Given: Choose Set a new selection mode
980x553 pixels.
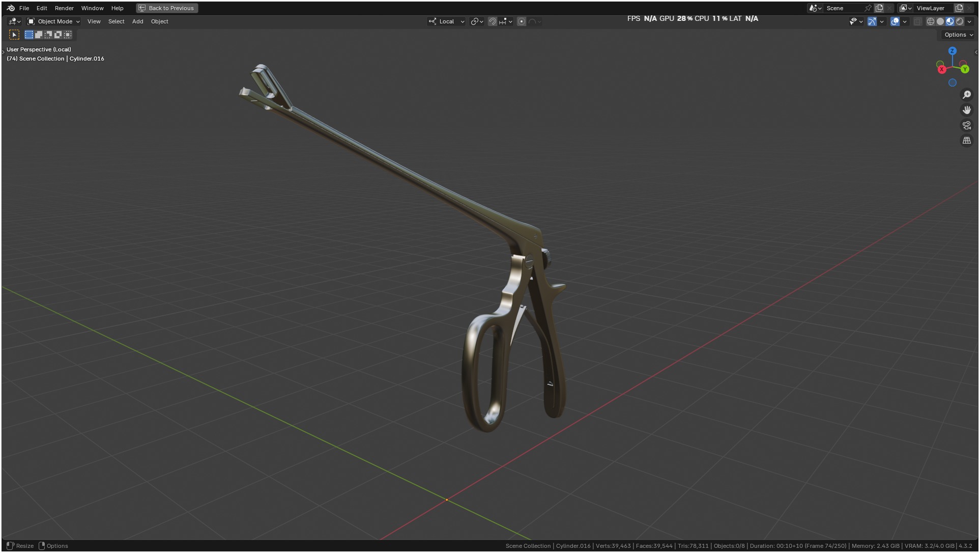Looking at the screenshot, I should coord(29,35).
